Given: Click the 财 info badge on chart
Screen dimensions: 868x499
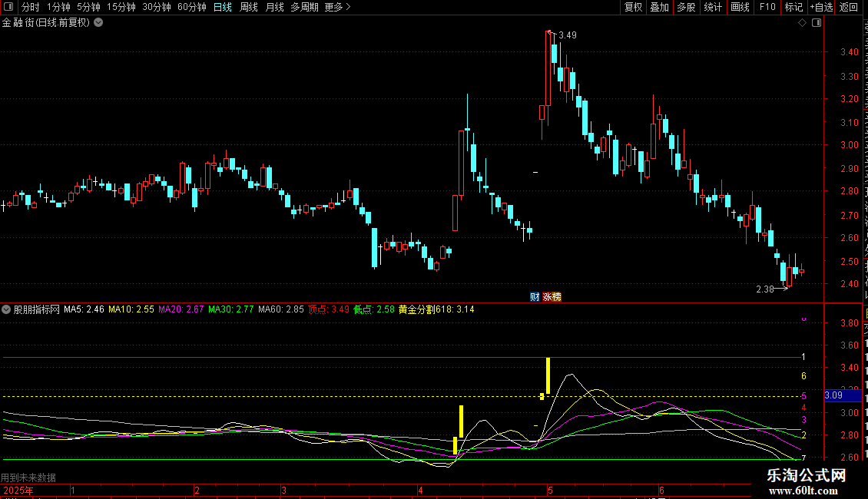Looking at the screenshot, I should tap(534, 297).
